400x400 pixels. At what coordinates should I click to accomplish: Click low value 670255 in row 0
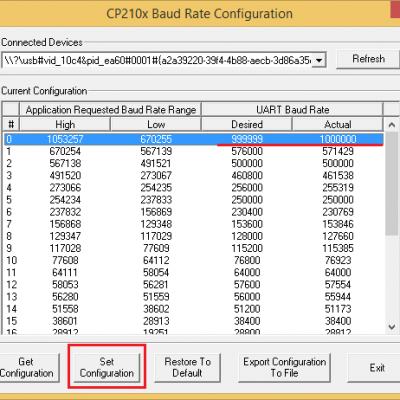156,139
